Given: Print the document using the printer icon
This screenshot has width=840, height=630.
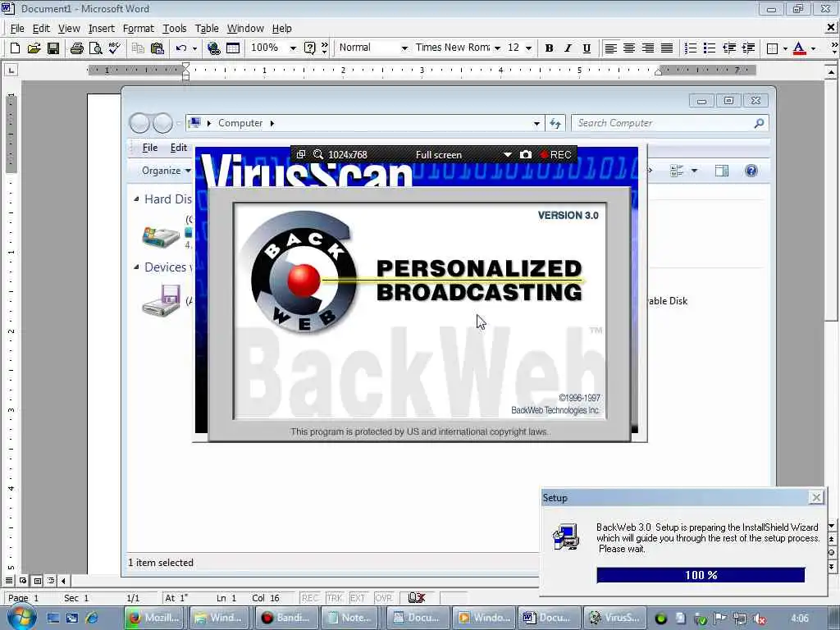Looking at the screenshot, I should coord(76,48).
